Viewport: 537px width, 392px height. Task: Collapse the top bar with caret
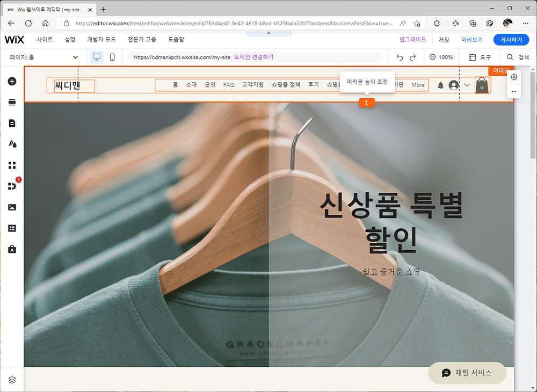click(x=269, y=33)
